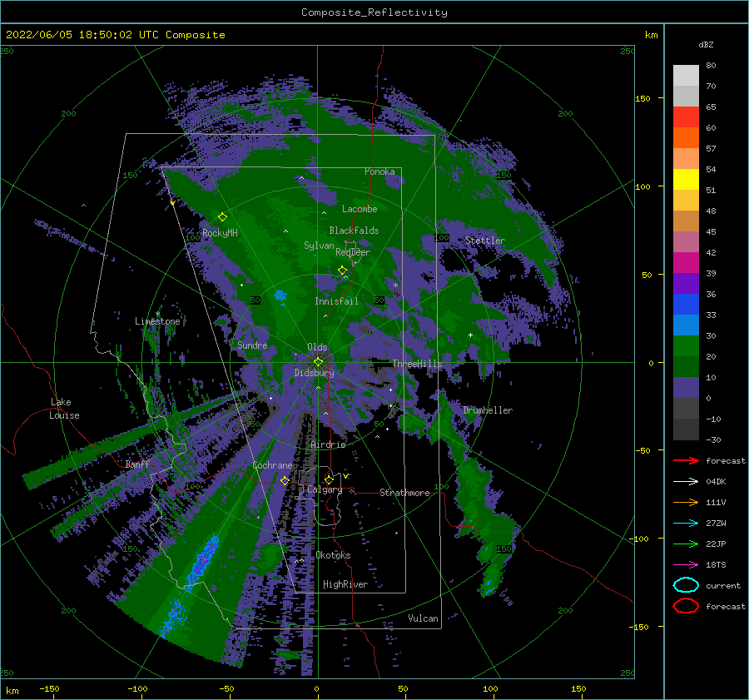Screen dimensions: 749x700
Task: Click the Strathmore label
Action: (x=404, y=493)
